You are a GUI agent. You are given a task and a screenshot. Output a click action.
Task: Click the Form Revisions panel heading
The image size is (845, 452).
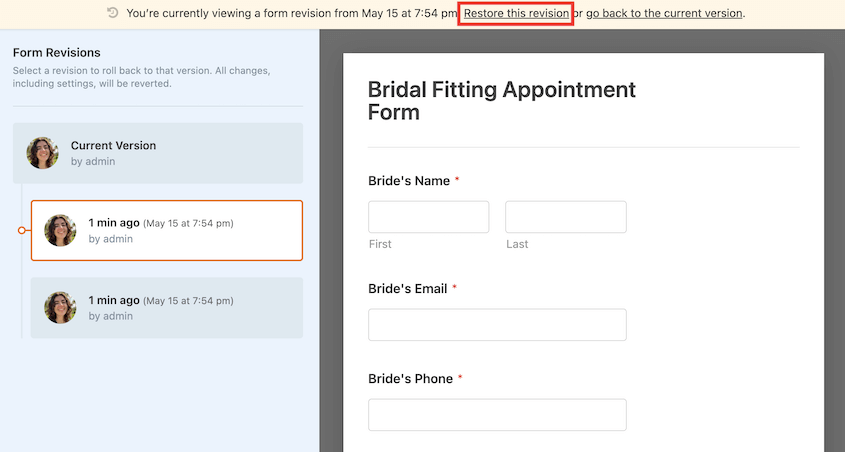[x=57, y=53]
